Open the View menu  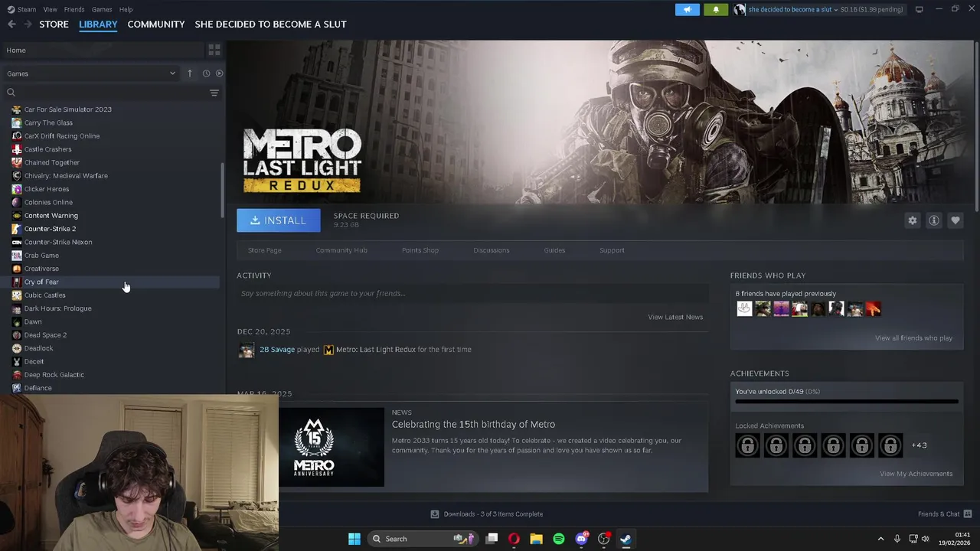(51, 9)
